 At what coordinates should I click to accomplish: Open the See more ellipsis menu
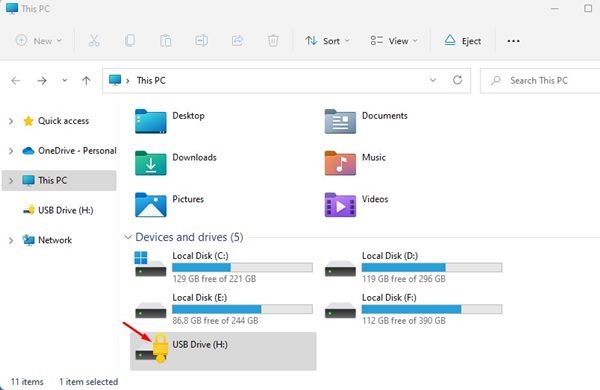(513, 41)
